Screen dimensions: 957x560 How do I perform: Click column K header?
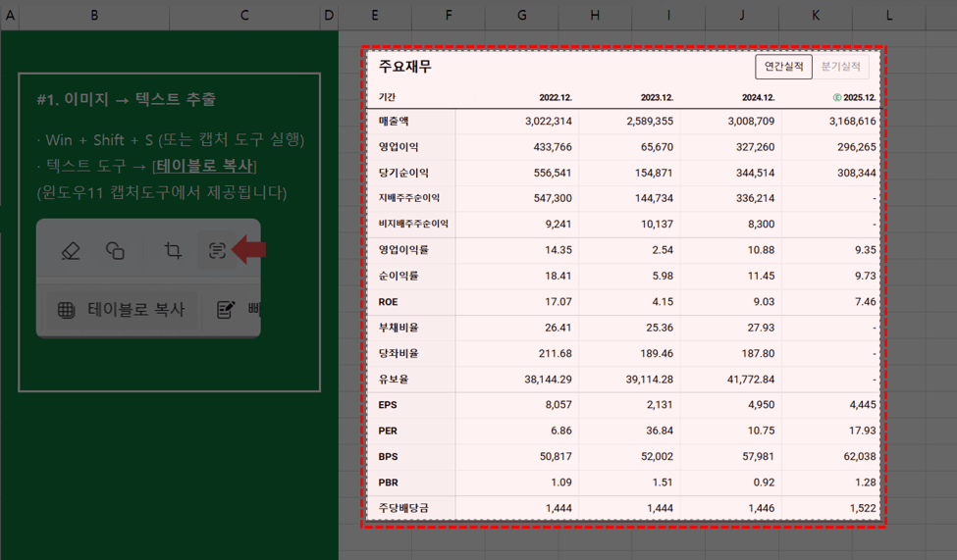point(816,15)
